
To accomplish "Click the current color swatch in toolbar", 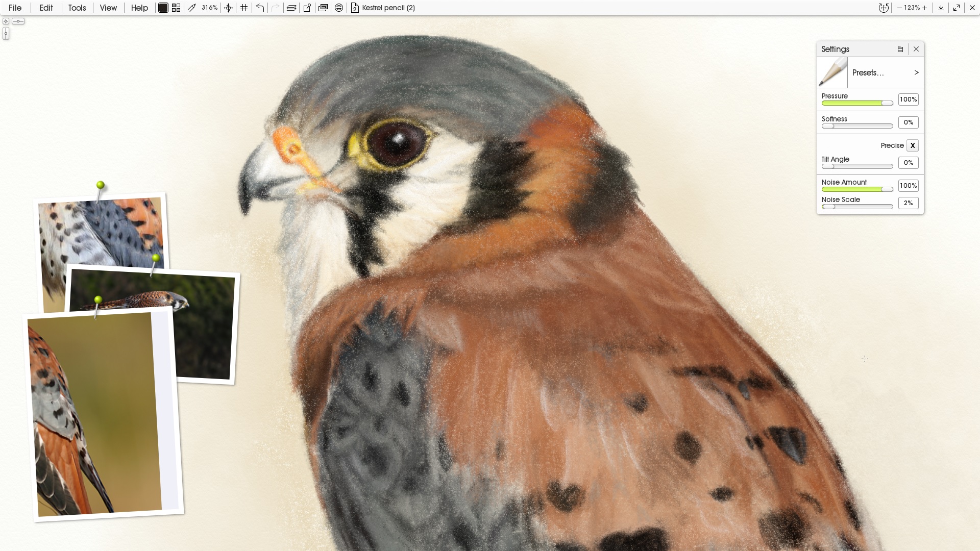I will coord(163,8).
